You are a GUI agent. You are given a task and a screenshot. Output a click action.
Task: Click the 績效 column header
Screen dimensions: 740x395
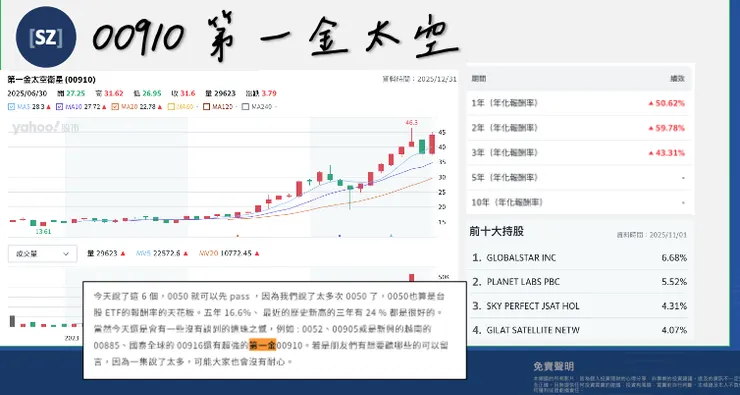[677, 79]
